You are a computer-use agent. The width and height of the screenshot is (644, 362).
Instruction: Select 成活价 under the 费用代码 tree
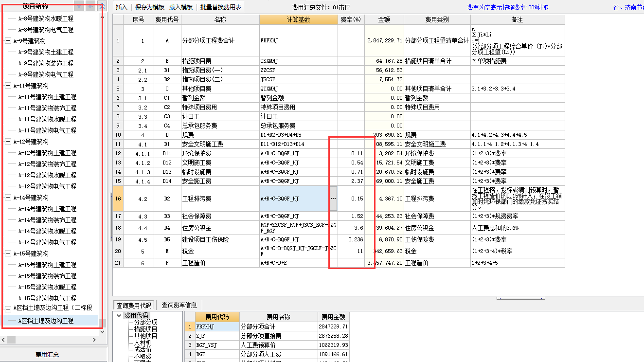point(143,349)
